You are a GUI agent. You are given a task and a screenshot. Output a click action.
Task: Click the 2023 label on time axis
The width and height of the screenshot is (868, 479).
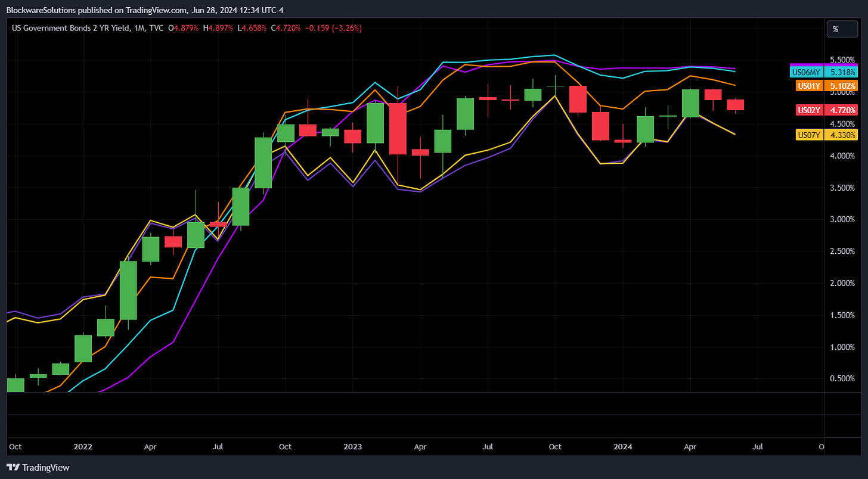[353, 446]
